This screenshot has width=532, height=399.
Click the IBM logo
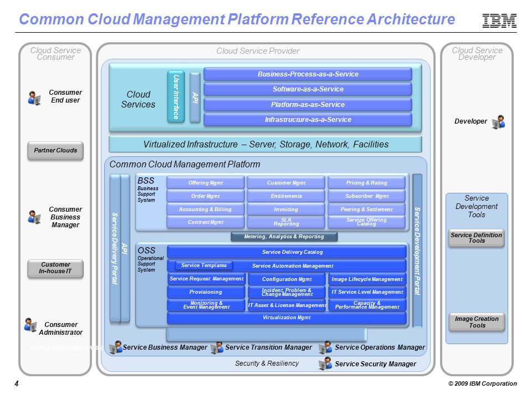499,21
